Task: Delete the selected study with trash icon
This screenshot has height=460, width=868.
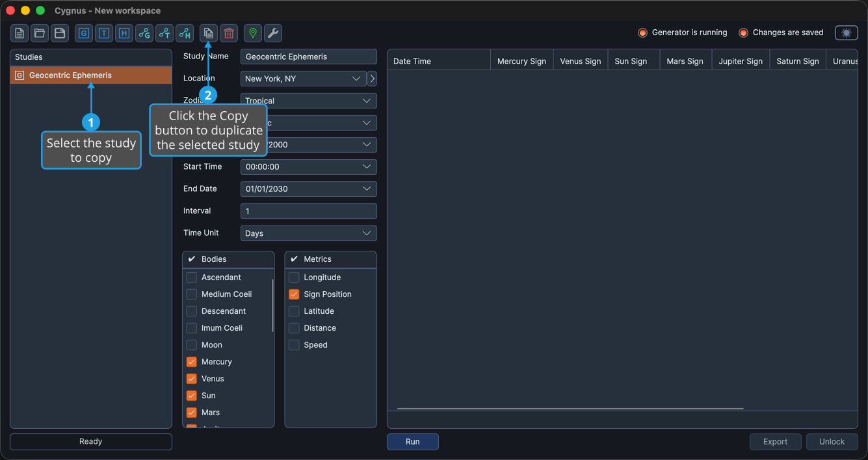Action: click(229, 33)
